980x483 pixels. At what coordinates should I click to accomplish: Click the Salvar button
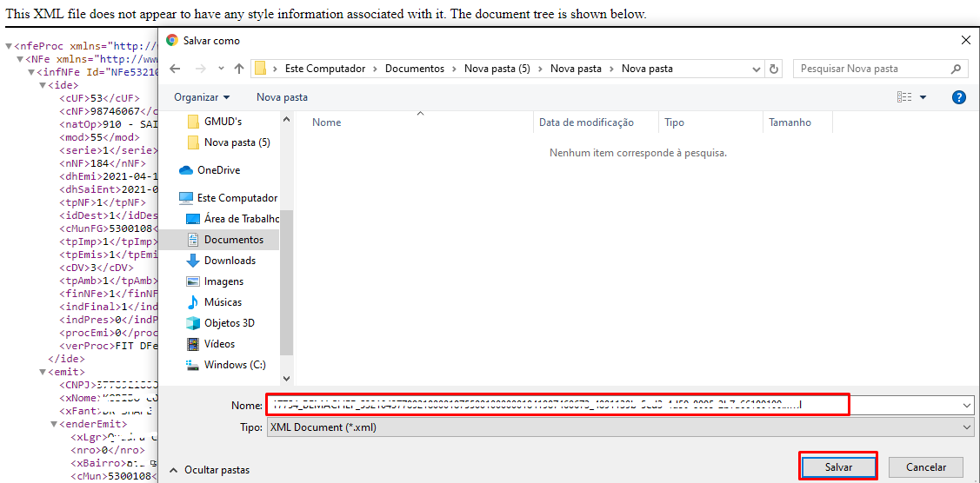(x=838, y=466)
